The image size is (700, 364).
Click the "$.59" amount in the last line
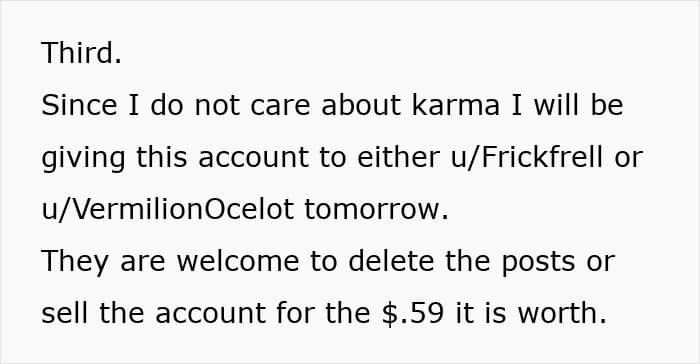pos(413,313)
